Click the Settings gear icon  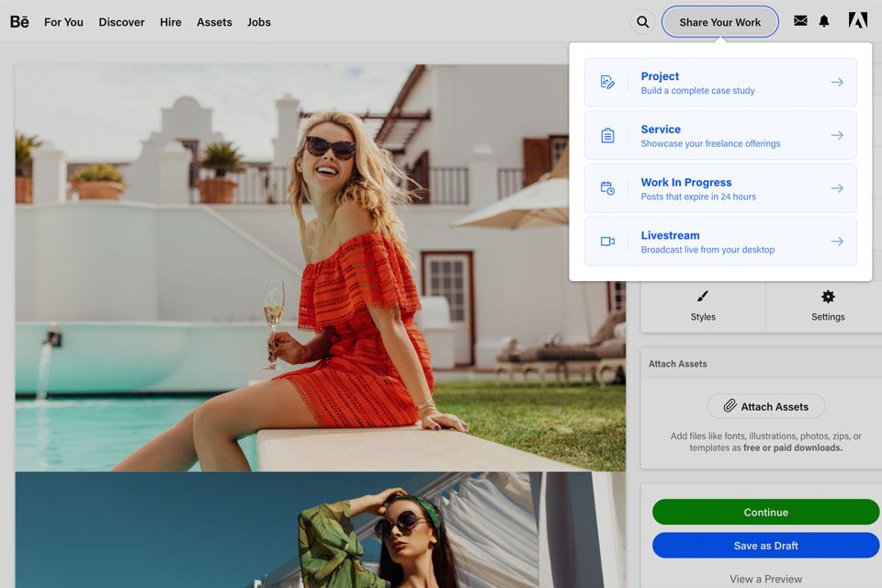pyautogui.click(x=827, y=297)
